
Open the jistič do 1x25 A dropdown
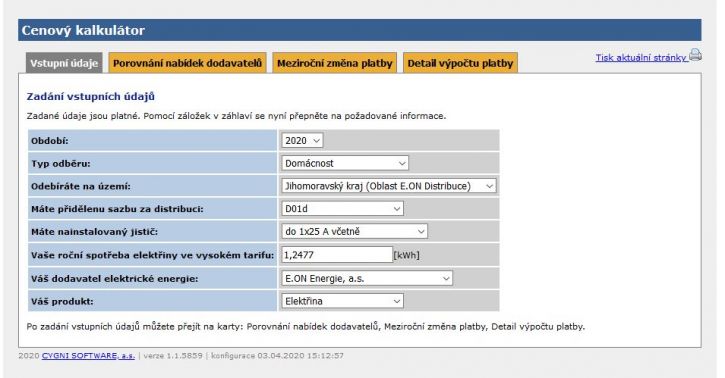(x=355, y=232)
